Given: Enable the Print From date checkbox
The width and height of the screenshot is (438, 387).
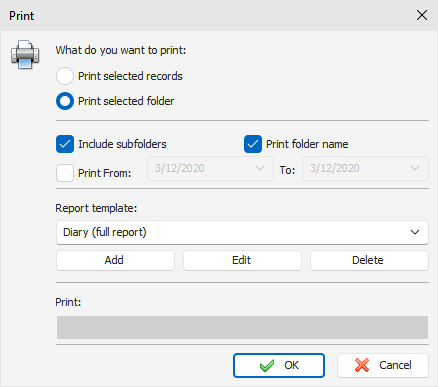Looking at the screenshot, I should tap(65, 173).
